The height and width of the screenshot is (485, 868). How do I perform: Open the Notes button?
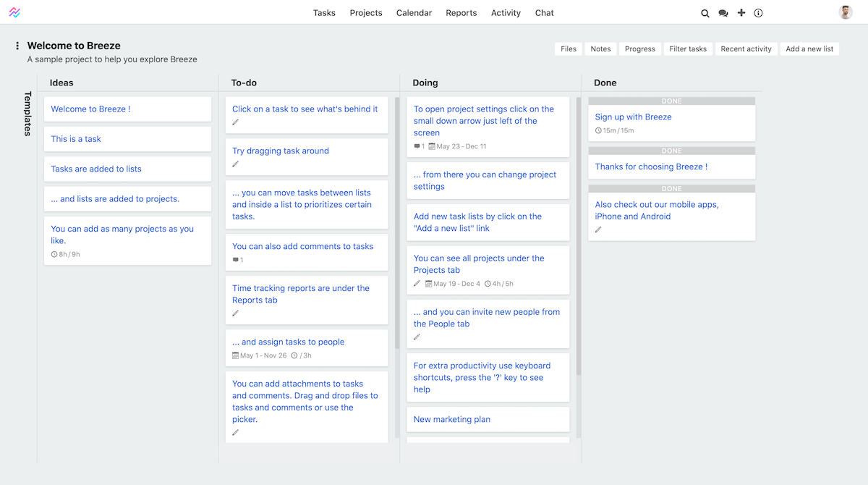point(600,48)
